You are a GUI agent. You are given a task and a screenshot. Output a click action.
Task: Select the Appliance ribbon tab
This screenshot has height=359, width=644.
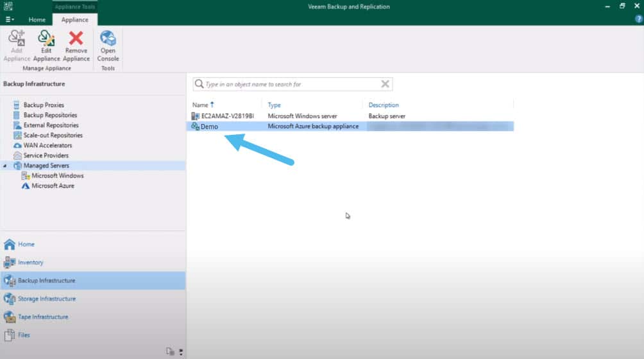(x=75, y=20)
